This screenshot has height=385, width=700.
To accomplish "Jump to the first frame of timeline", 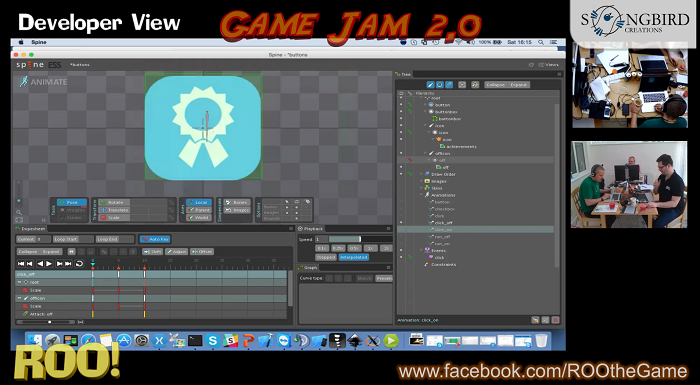I will click(x=21, y=264).
